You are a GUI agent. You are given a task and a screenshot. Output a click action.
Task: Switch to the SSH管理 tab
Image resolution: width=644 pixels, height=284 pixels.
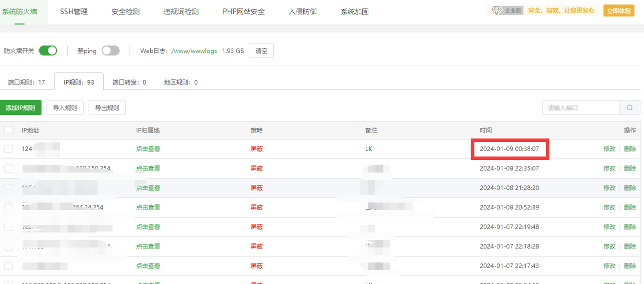[x=74, y=11]
